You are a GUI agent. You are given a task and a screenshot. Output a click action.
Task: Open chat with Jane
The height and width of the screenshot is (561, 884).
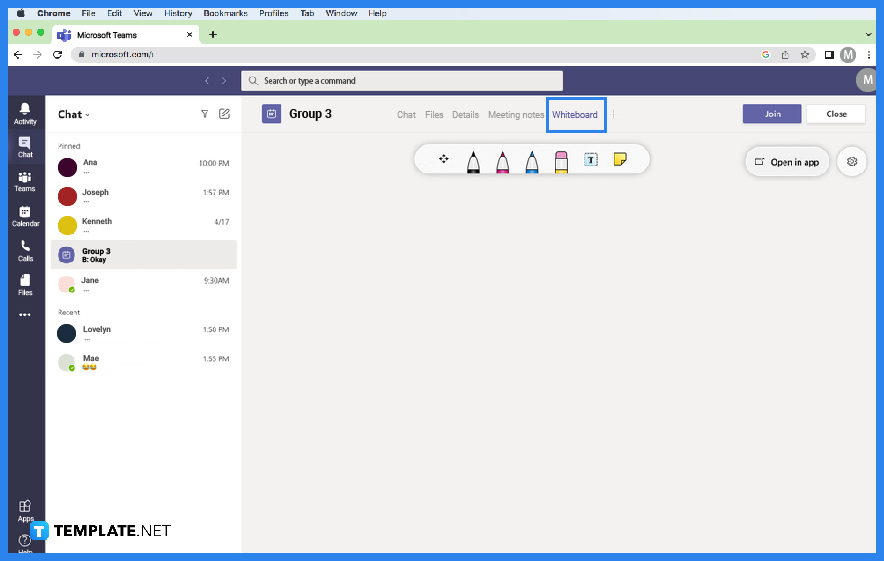[144, 284]
